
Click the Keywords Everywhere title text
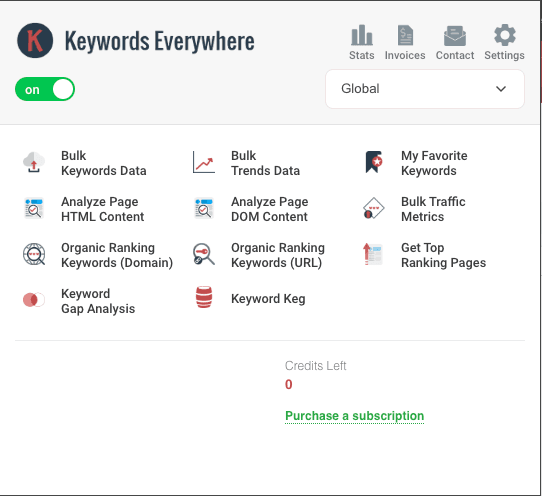coord(160,41)
